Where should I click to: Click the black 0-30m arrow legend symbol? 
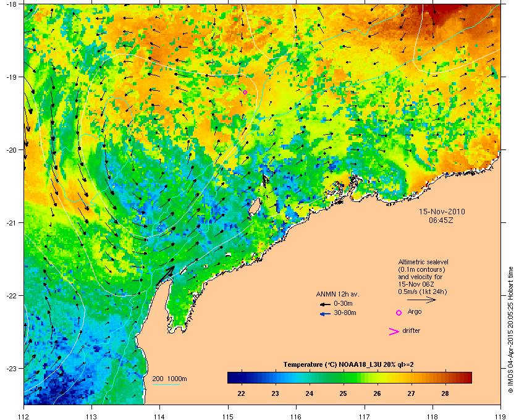coord(325,304)
